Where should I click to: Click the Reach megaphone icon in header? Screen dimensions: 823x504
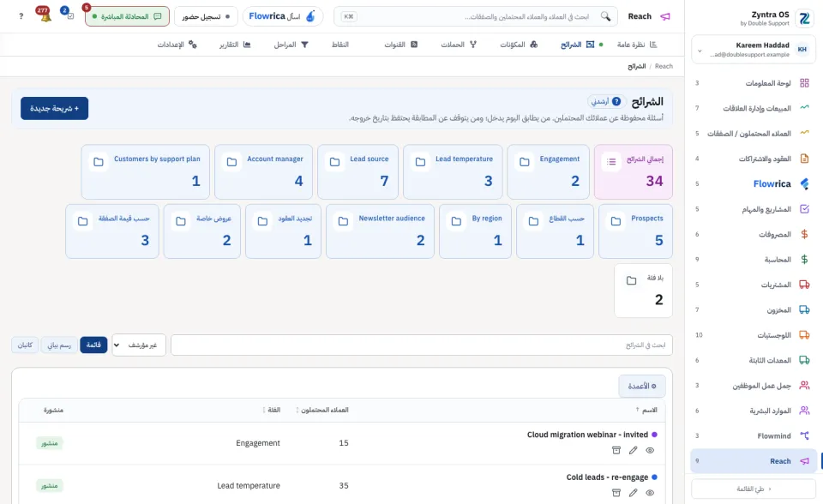[x=665, y=16]
